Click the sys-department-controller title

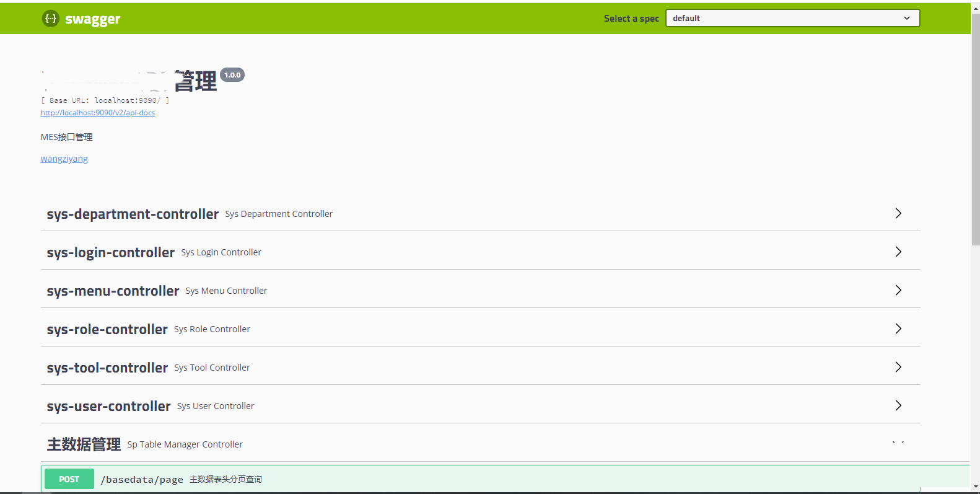coord(133,214)
